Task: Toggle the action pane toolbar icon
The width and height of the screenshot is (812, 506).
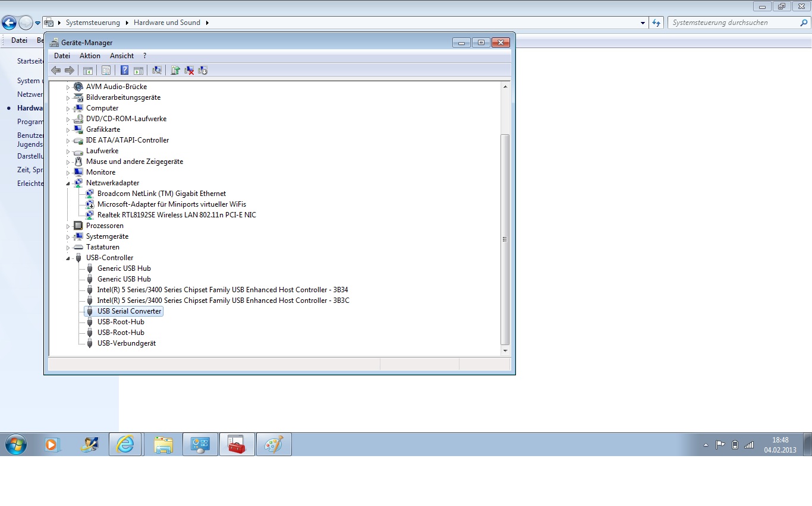Action: pos(139,70)
